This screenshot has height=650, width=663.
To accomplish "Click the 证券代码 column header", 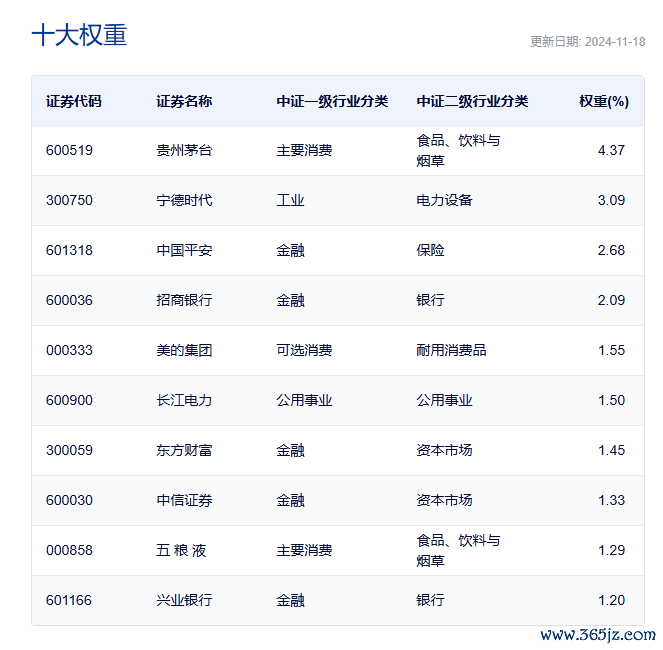I will point(74,101).
